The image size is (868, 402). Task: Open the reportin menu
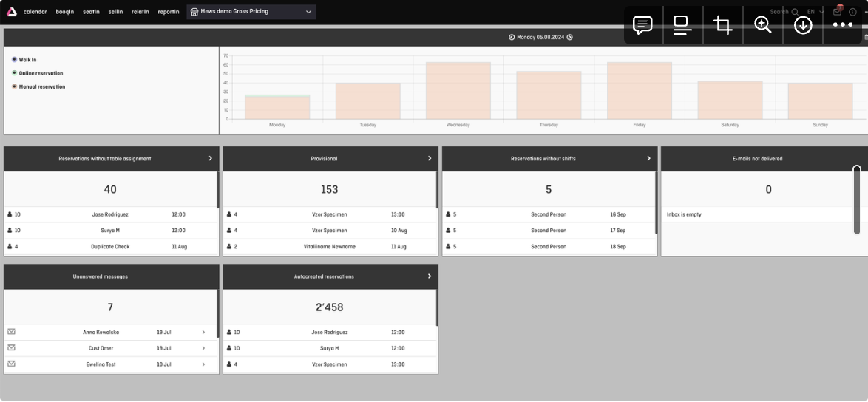[169, 12]
